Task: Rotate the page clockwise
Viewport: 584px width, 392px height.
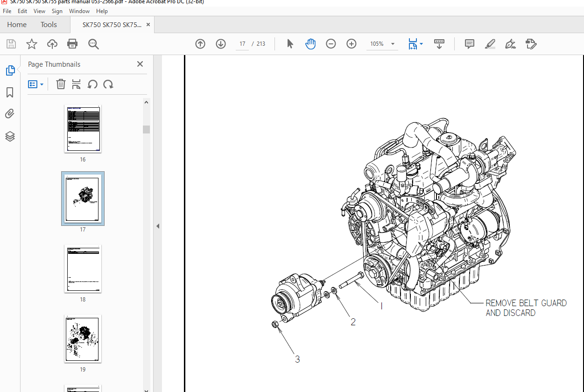Action: pos(108,84)
